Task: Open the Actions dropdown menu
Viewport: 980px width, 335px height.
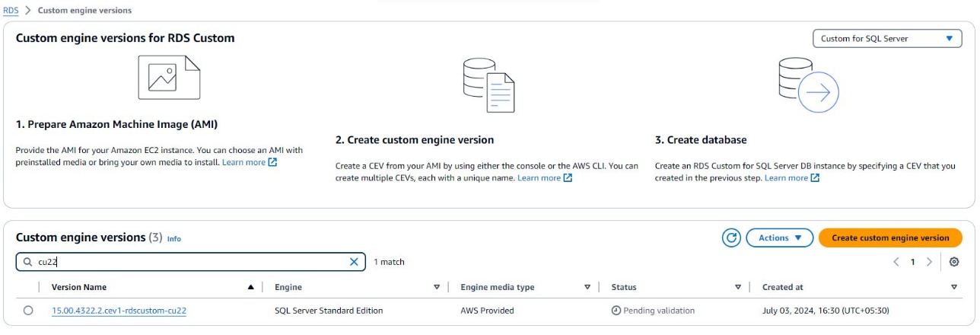Action: (x=781, y=238)
